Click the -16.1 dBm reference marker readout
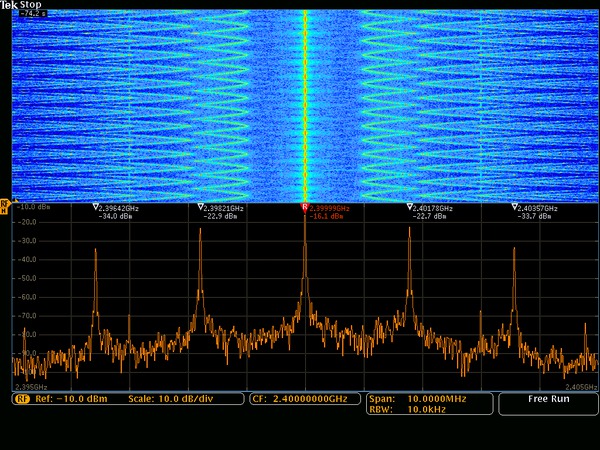 pos(326,216)
